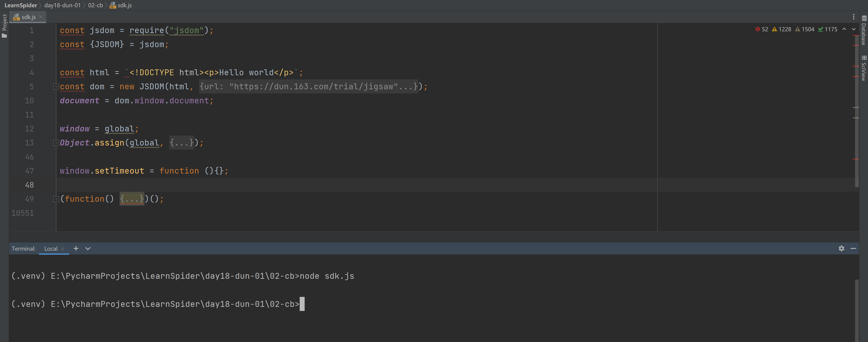Click 'JSDOM' constructor on line 5
The height and width of the screenshot is (342, 868).
tap(152, 87)
